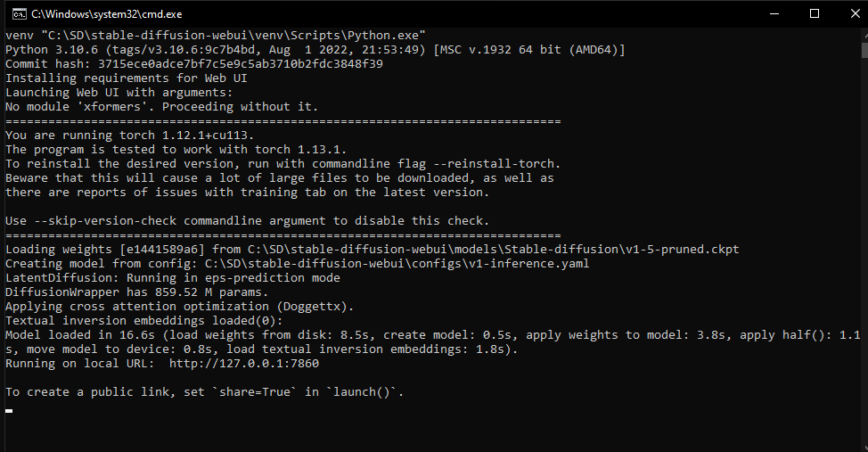The width and height of the screenshot is (868, 452).
Task: Click the cmd.exe icon in title bar
Action: click(19, 14)
